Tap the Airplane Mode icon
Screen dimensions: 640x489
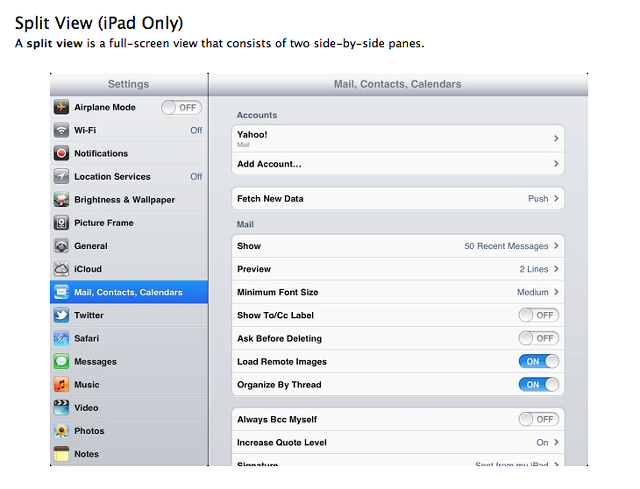pos(61,107)
